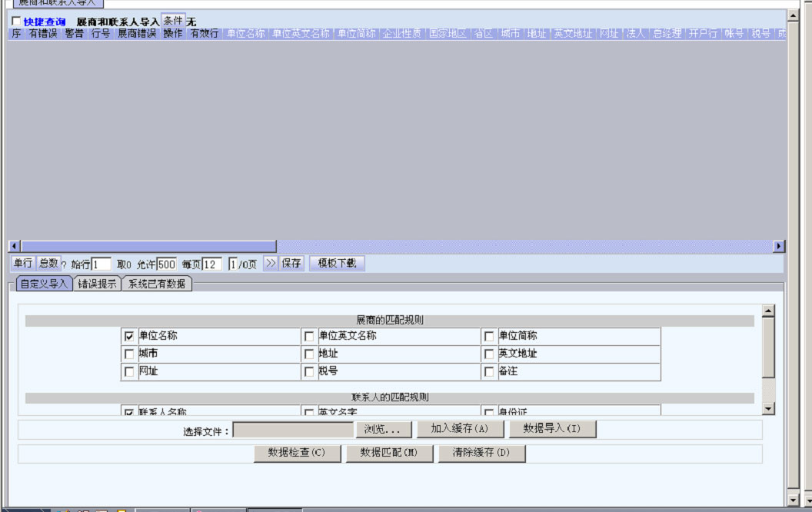Click the 浏览... file browse button
This screenshot has width=812, height=512.
[x=382, y=429]
